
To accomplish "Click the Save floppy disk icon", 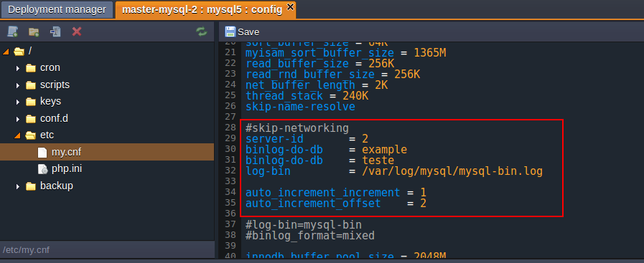I will tap(230, 32).
